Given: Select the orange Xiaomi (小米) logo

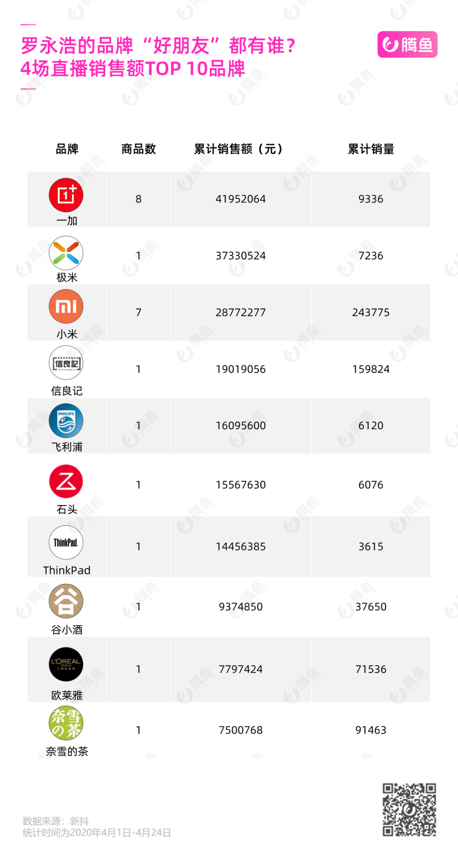Looking at the screenshot, I should (x=66, y=306).
